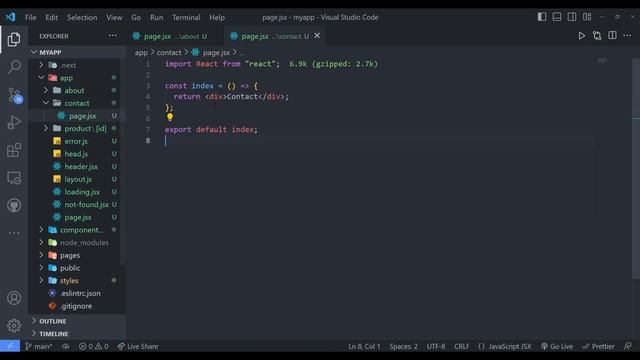Screen dimensions: 640x360
Task: Expand the about folder
Action: point(46,90)
